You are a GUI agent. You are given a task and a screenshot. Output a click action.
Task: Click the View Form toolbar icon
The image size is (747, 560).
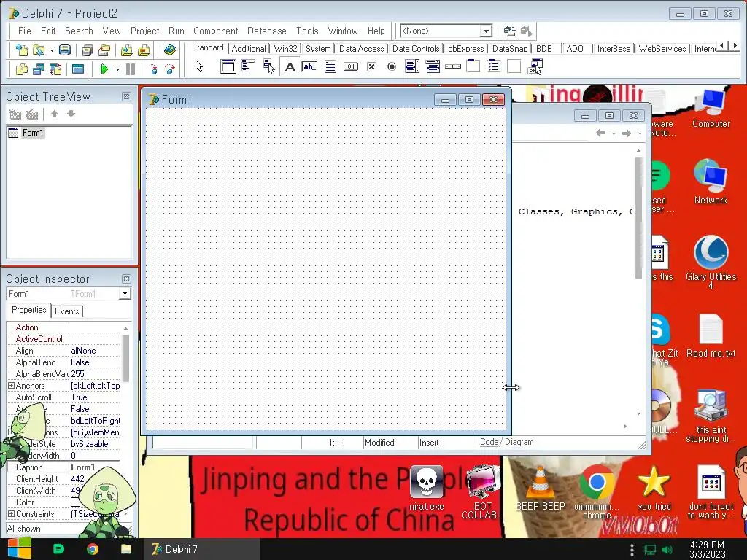click(x=39, y=69)
